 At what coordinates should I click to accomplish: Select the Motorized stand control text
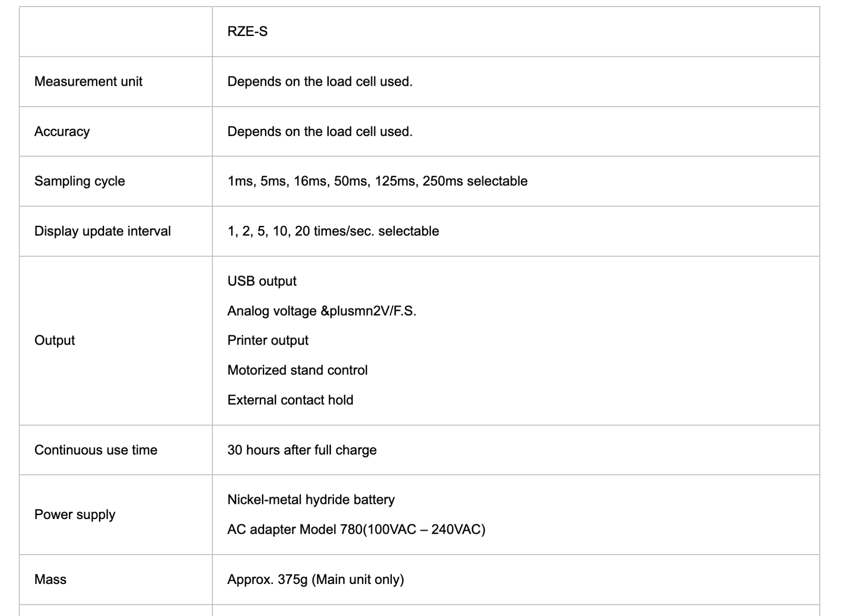[x=297, y=370]
